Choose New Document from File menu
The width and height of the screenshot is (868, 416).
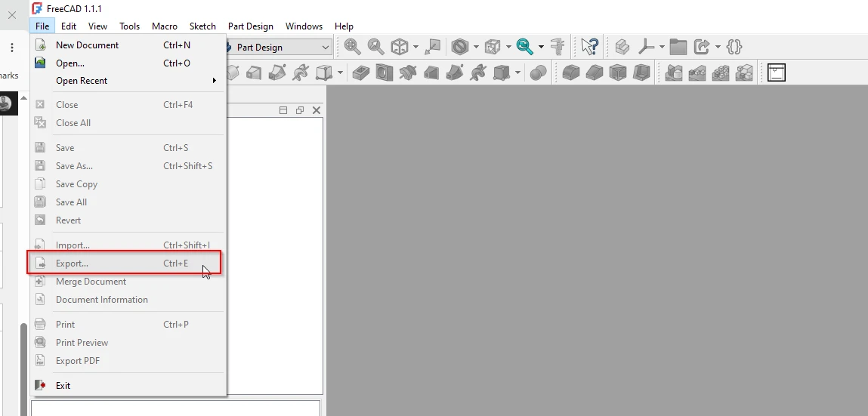coord(128,45)
